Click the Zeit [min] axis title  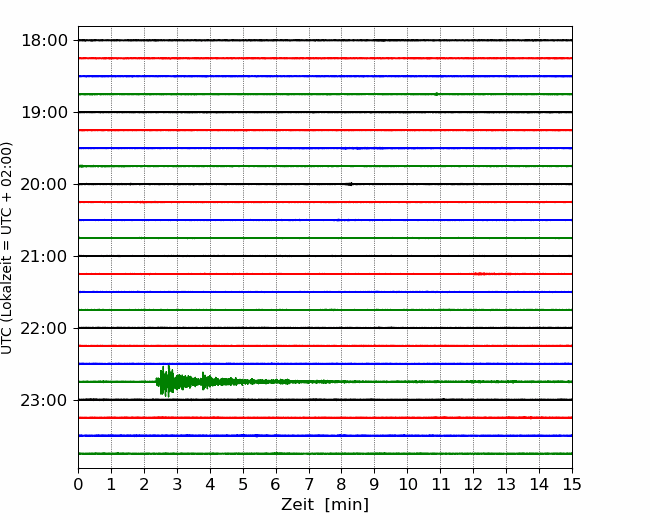(325, 505)
